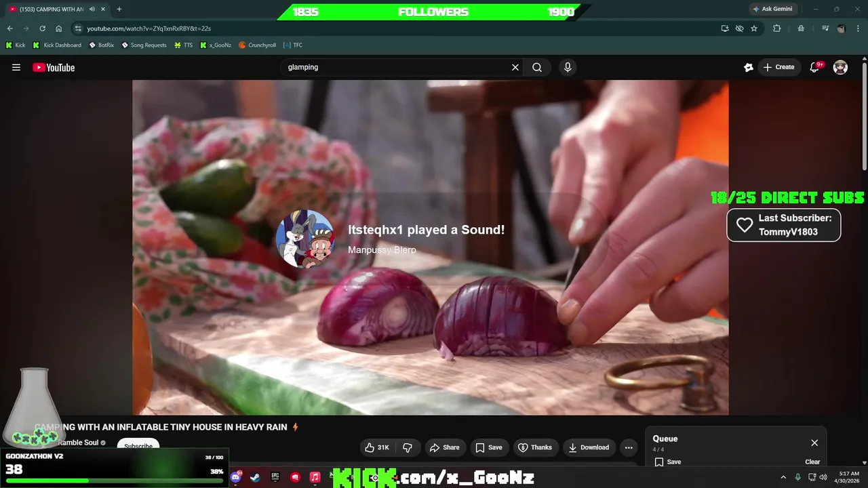Save the queue in the Queue panel

668,462
